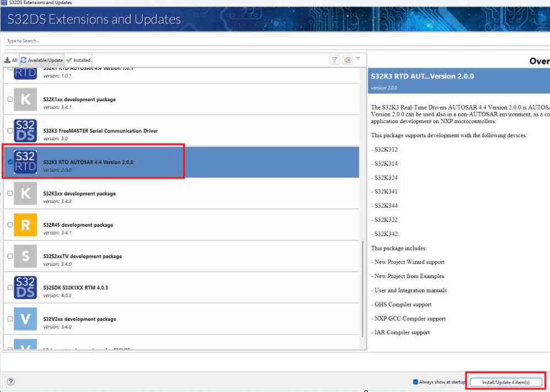
Task: Select S32K3 FreeMASTER Serial Communication Driver title
Action: pyautogui.click(x=100, y=131)
